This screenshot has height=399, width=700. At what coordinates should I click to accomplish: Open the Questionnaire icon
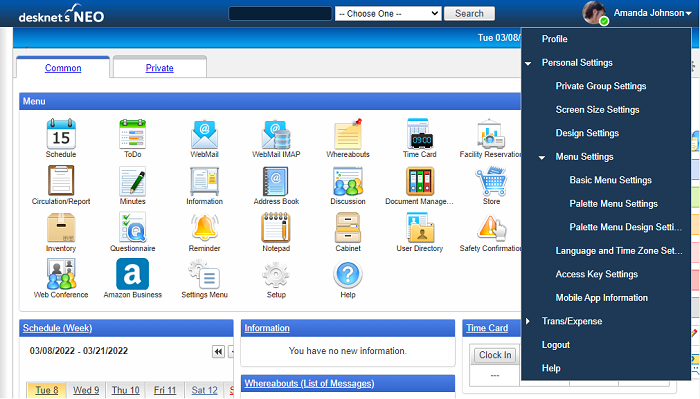click(x=133, y=227)
